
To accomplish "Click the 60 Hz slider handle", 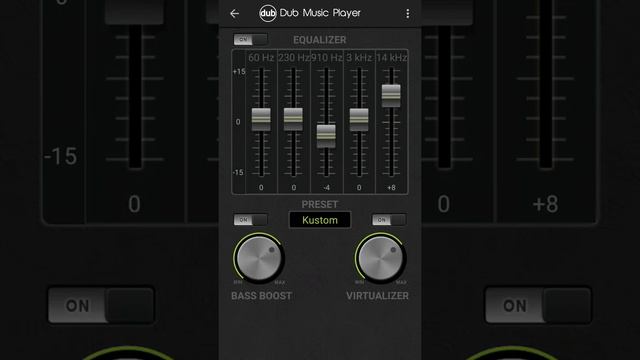I will tap(261, 120).
